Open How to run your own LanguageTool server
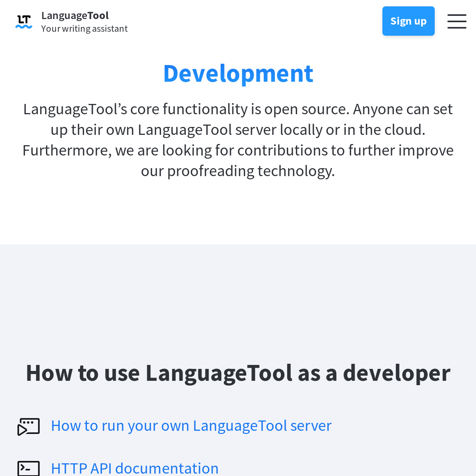This screenshot has height=476, width=476. 191,426
